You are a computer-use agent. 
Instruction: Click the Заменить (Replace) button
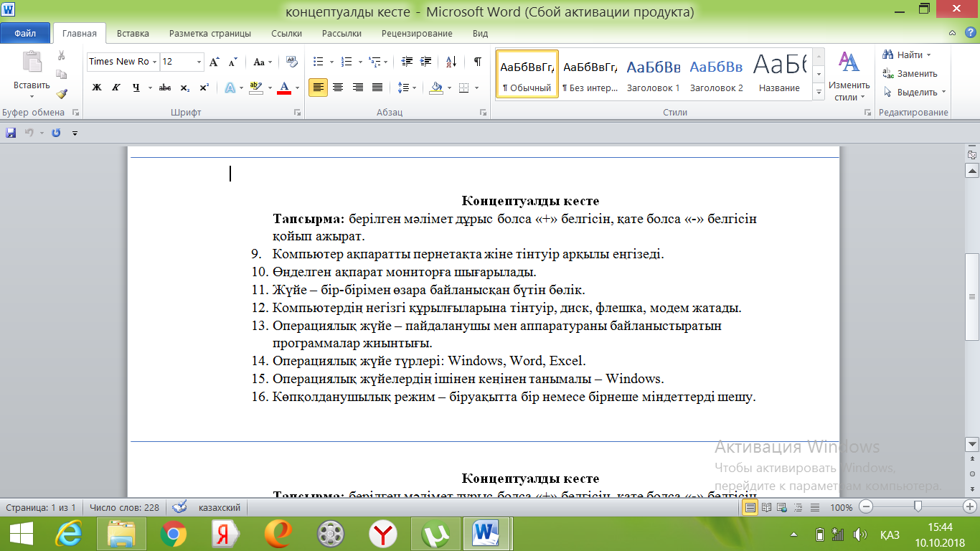[x=910, y=73]
